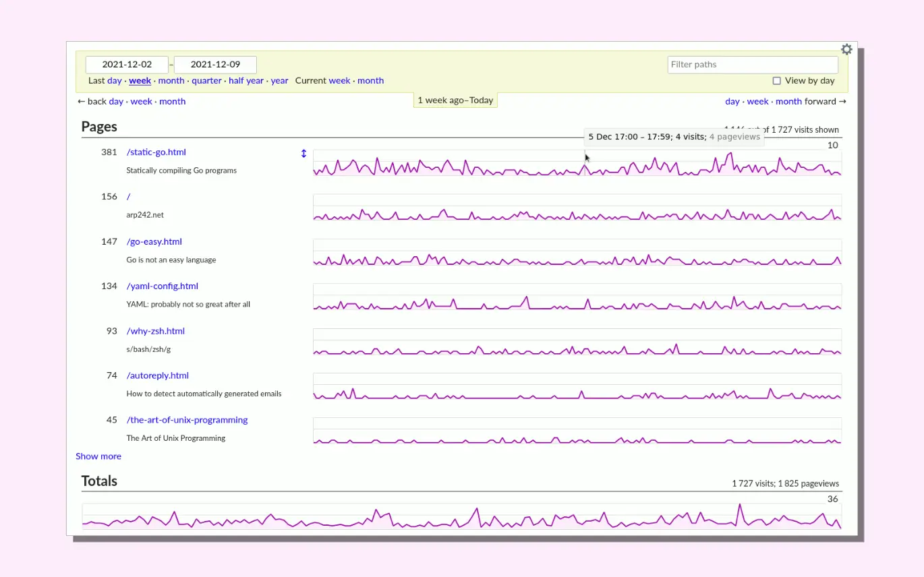Image resolution: width=924 pixels, height=577 pixels.
Task: Click the start date field 2021-12-02
Action: pos(127,65)
